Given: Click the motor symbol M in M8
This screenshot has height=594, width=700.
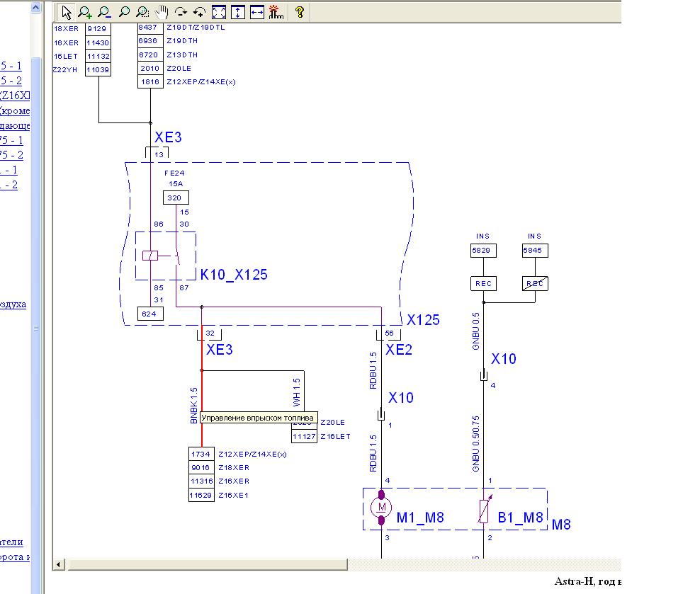Looking at the screenshot, I should click(381, 507).
